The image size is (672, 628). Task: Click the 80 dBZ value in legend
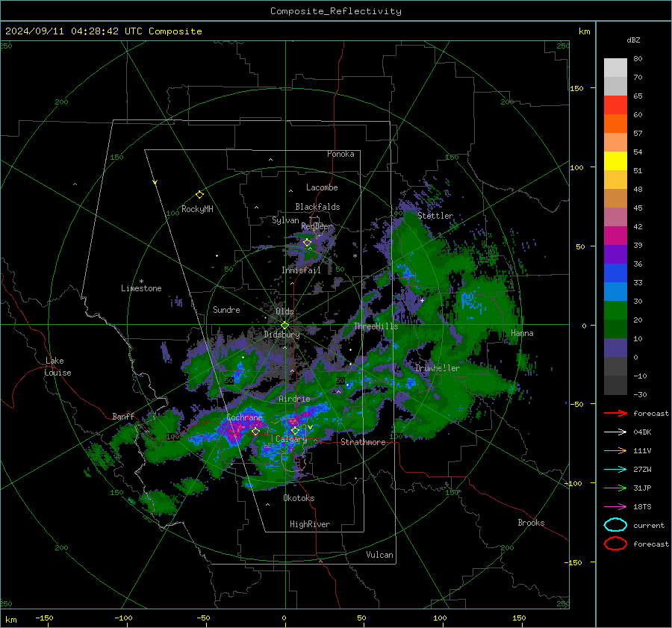click(638, 59)
